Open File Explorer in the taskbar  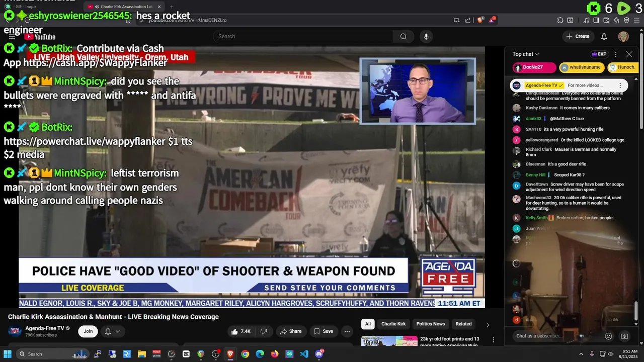[x=142, y=354]
